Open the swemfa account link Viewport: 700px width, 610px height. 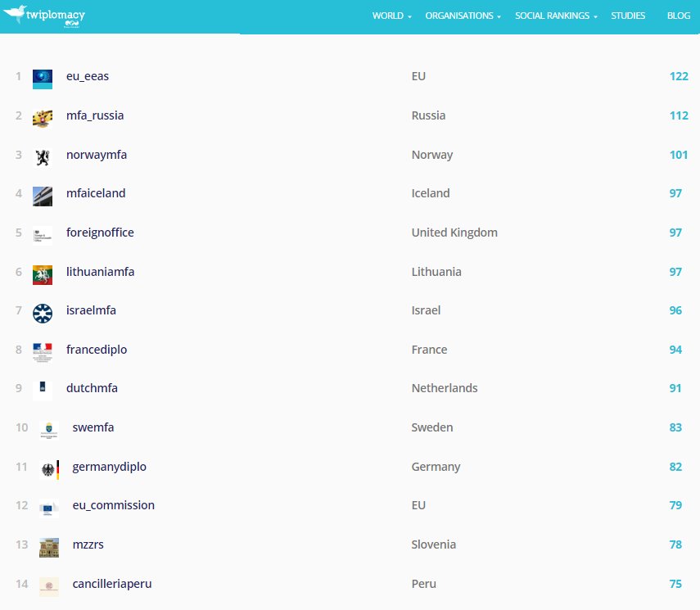point(93,427)
